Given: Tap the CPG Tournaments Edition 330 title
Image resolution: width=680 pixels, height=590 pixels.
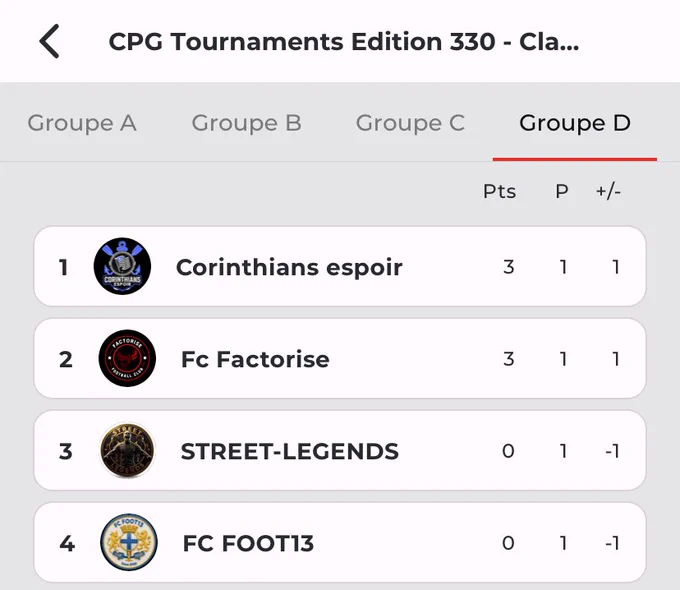Looking at the screenshot, I should point(344,42).
